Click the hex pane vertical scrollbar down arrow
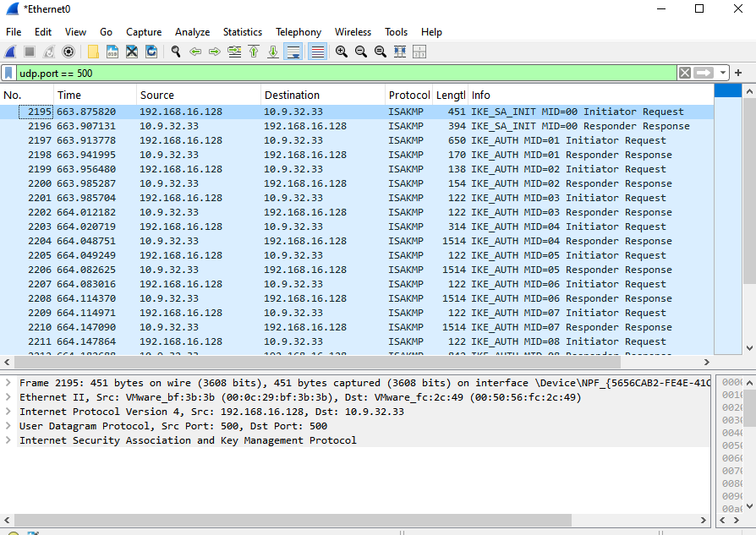This screenshot has height=535, width=756. (749, 505)
